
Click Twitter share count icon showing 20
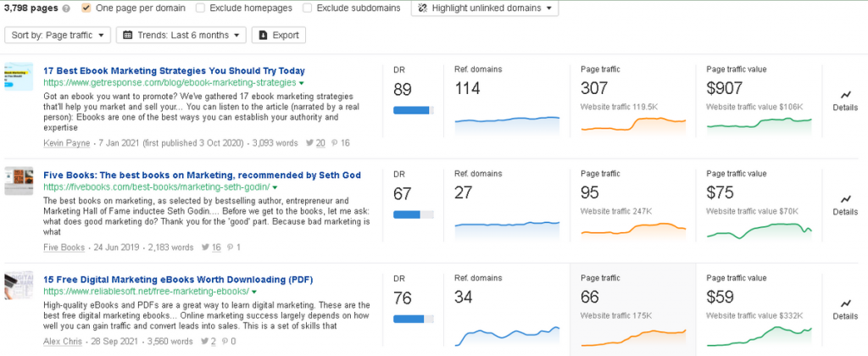[x=309, y=143]
